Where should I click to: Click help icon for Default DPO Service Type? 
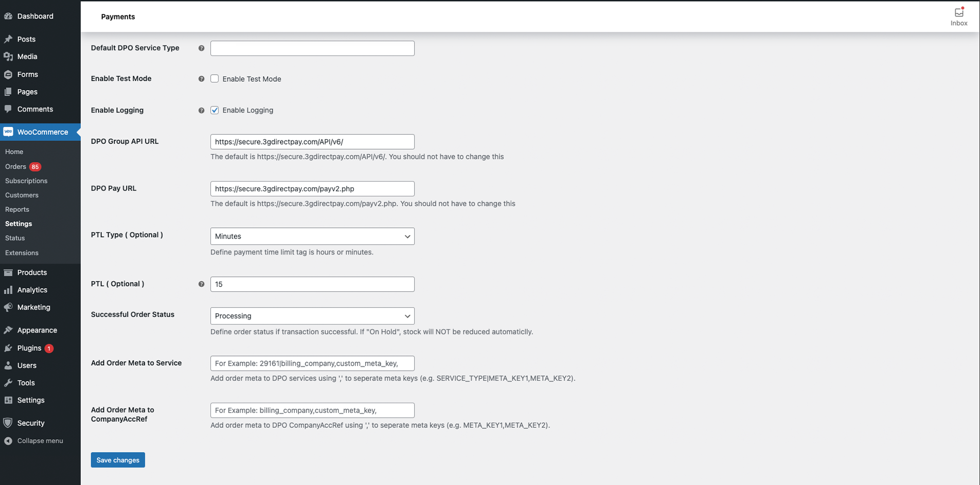pyautogui.click(x=201, y=48)
